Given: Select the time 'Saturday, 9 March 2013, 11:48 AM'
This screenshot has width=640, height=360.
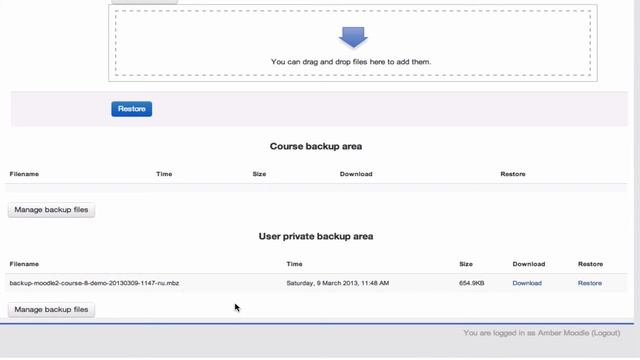Looking at the screenshot, I should (338, 283).
